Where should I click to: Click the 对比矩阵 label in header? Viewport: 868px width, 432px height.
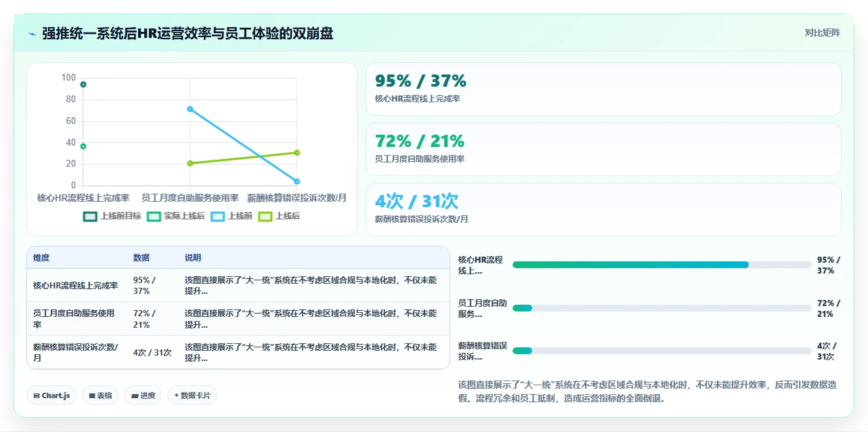pos(823,33)
